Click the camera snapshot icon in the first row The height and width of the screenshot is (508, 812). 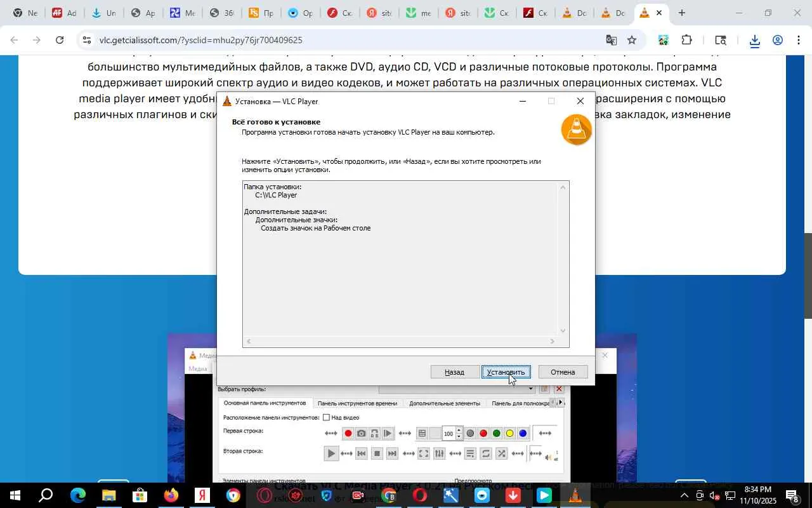pyautogui.click(x=361, y=434)
